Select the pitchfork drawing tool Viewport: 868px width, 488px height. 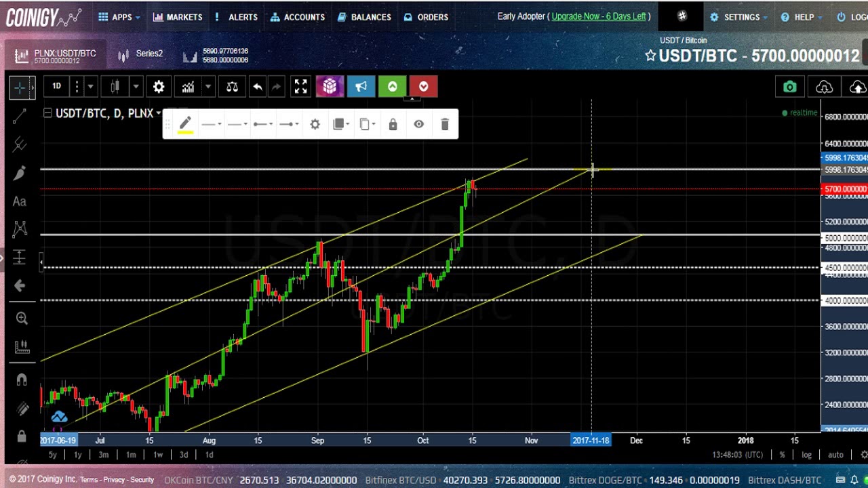click(19, 144)
